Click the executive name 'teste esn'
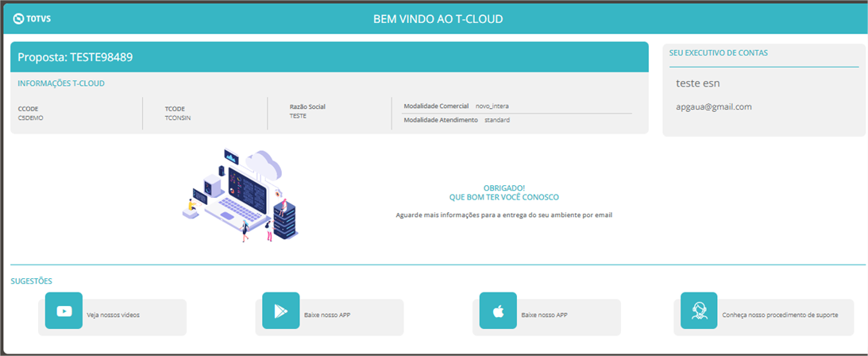868x356 pixels. (x=697, y=83)
